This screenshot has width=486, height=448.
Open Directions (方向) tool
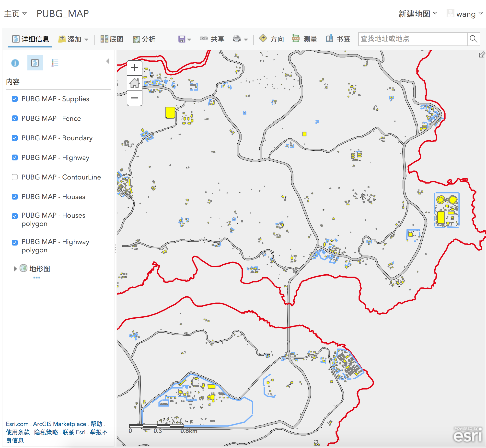[272, 39]
